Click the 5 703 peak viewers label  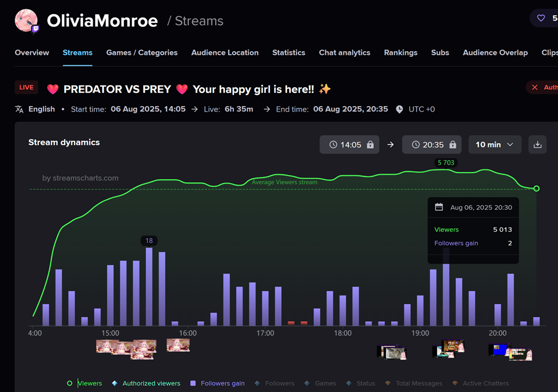446,163
